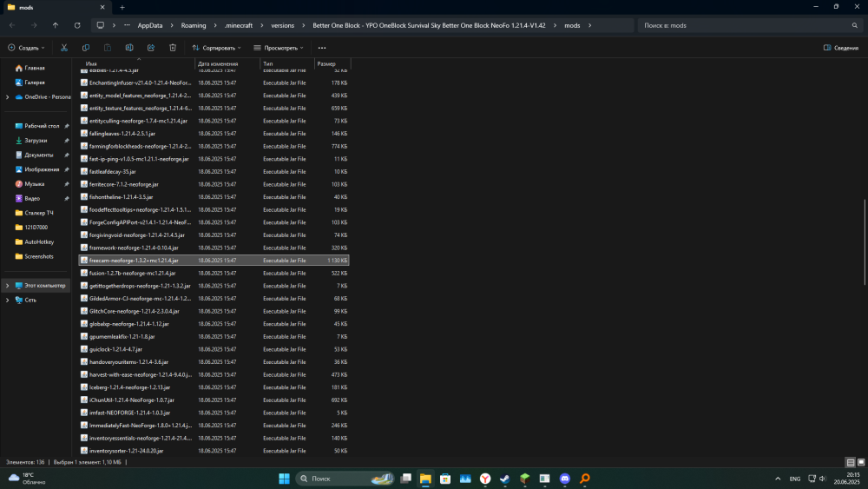Click the Share icon in toolbar

click(150, 48)
